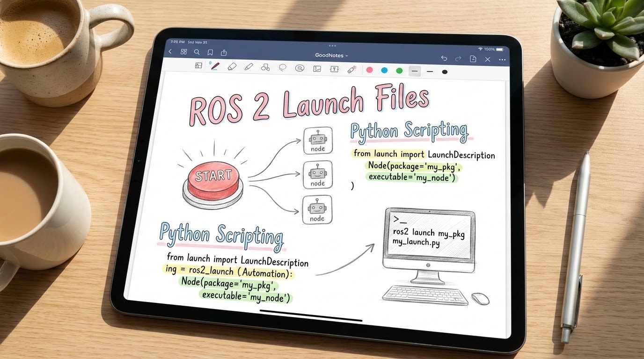Bookmark the current page

[x=210, y=52]
